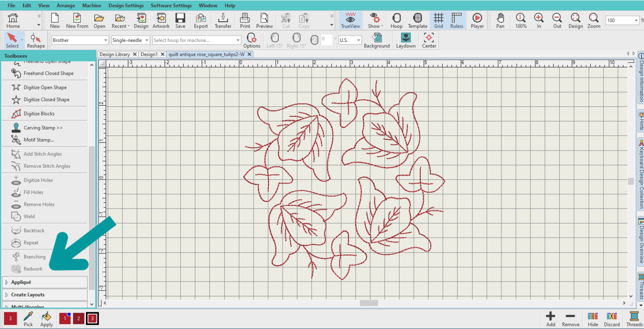Select the Reshape tool
This screenshot has width=644, height=329.
coord(36,40)
